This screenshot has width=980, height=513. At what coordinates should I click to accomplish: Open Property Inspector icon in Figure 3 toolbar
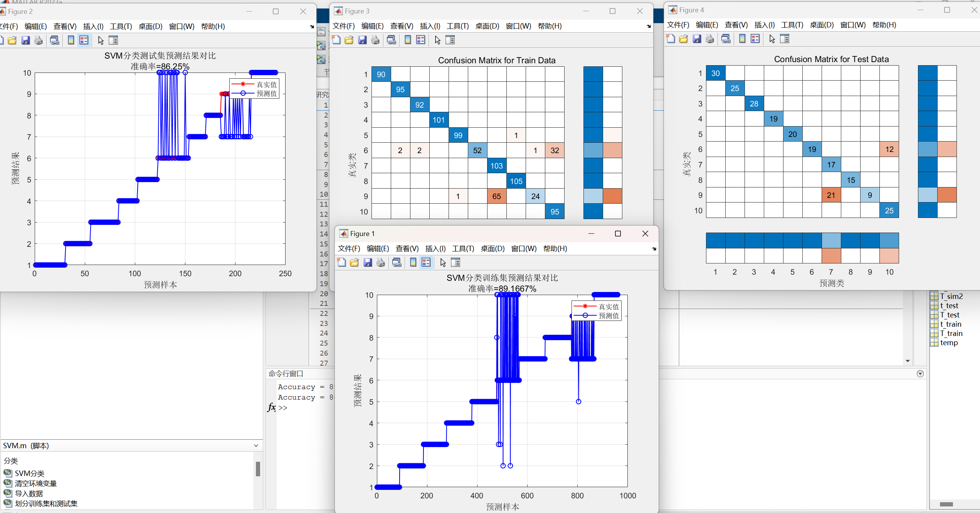pyautogui.click(x=450, y=40)
